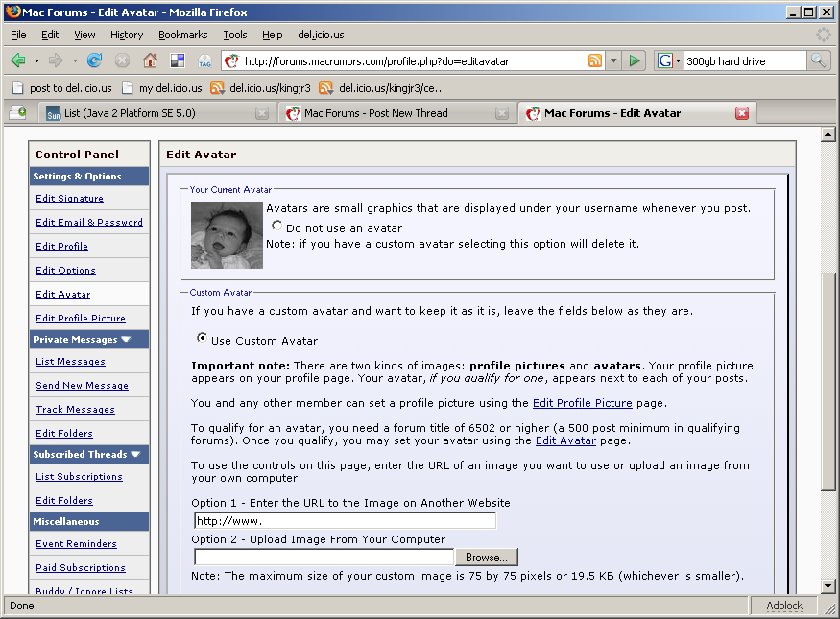
Task: Click the Firefox throbber activity icon
Action: pyautogui.click(x=824, y=35)
